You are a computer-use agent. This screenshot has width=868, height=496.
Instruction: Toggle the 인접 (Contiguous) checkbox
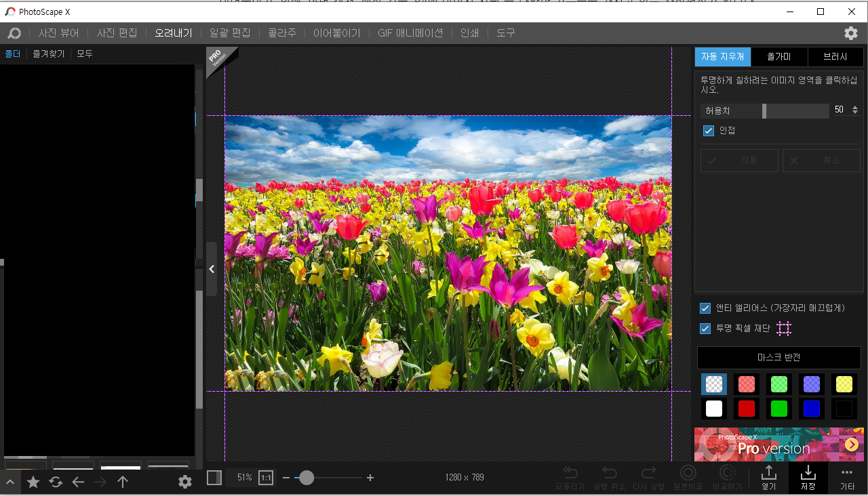coord(709,130)
